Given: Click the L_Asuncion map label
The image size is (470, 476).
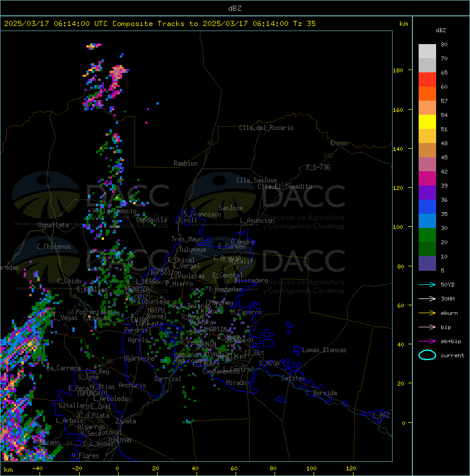Looking at the screenshot, I should pyautogui.click(x=257, y=220).
